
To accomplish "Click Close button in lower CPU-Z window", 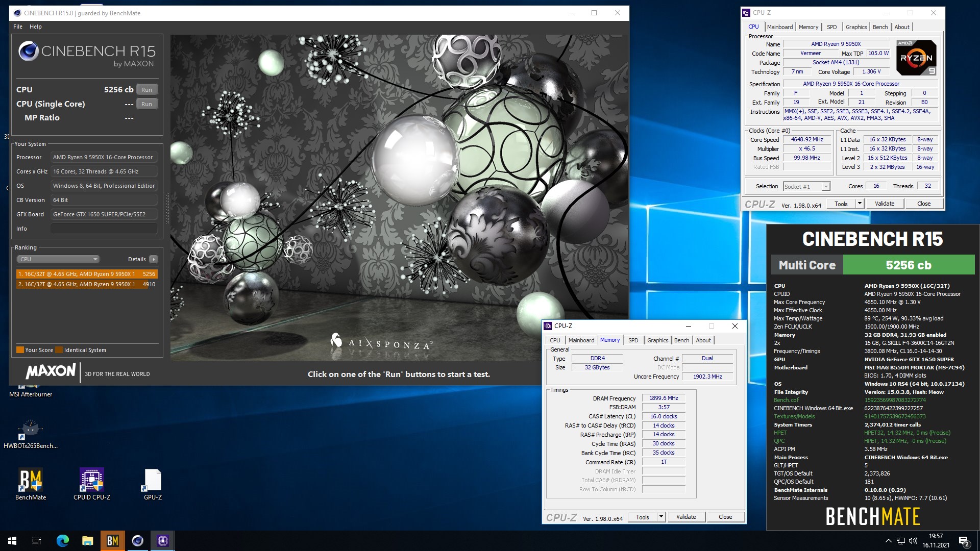I will pyautogui.click(x=725, y=517).
